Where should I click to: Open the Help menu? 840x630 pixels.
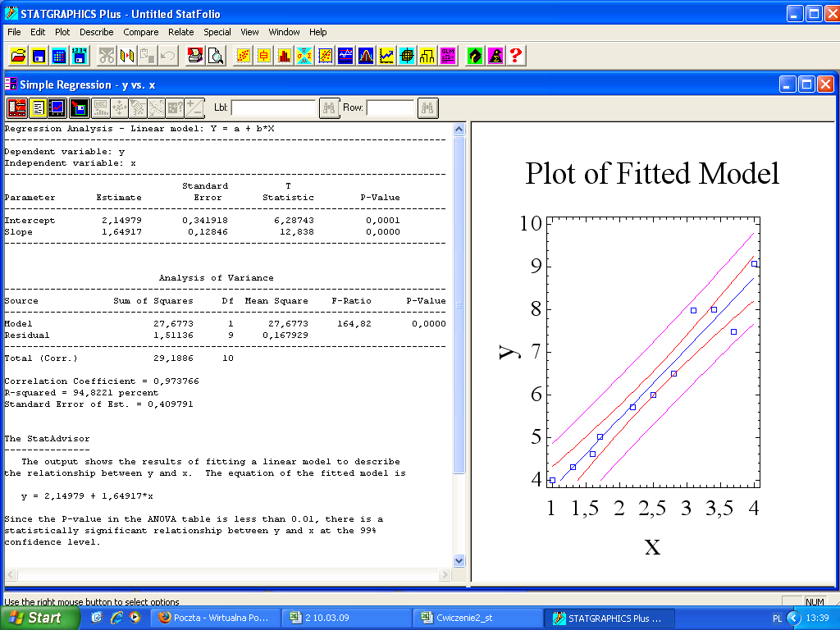coord(317,32)
